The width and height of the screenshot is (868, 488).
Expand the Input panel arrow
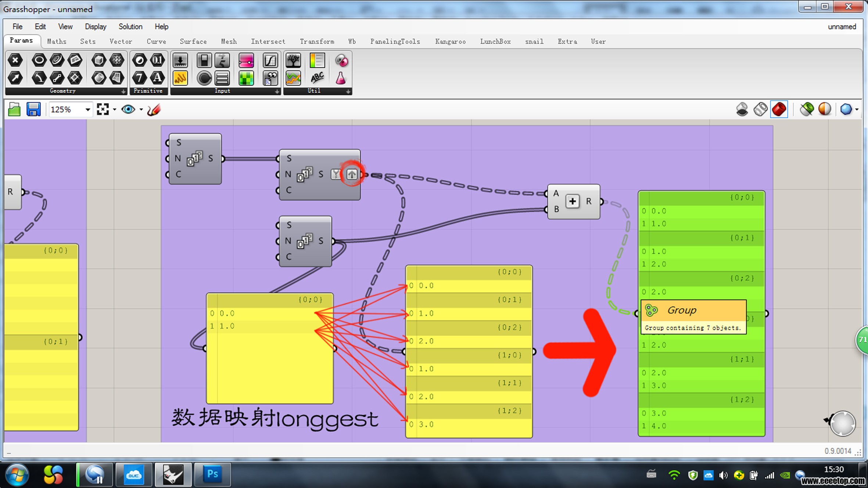[277, 91]
